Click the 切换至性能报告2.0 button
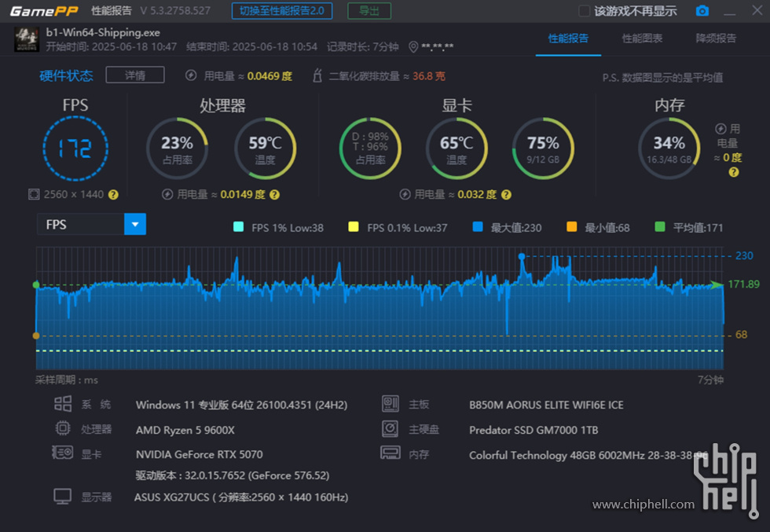770x532 pixels. pyautogui.click(x=282, y=11)
